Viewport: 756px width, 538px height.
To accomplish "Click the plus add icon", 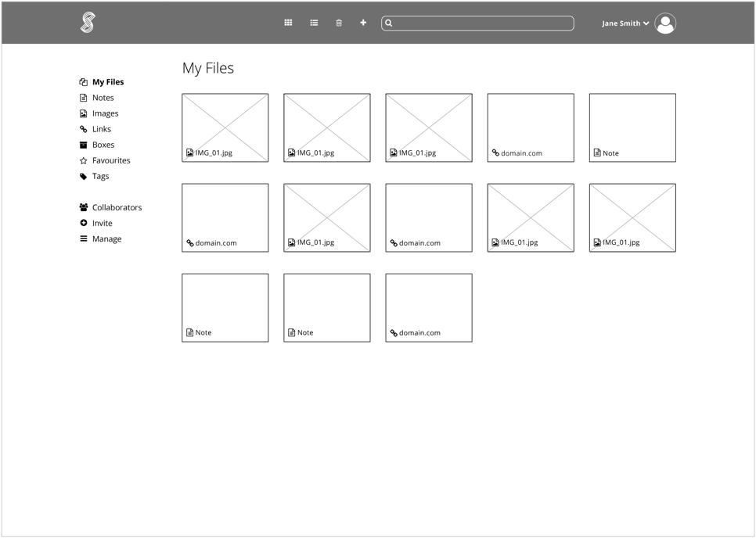I will point(363,23).
